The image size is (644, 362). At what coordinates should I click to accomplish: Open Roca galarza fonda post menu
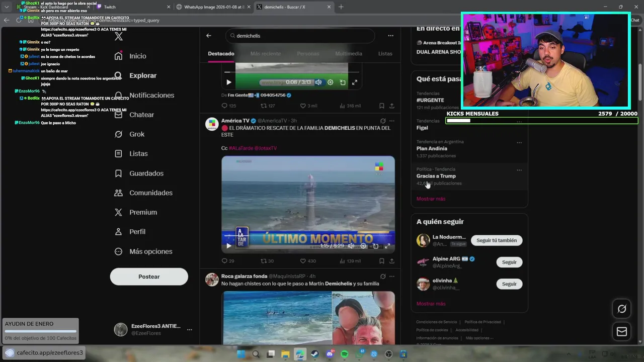click(x=392, y=276)
